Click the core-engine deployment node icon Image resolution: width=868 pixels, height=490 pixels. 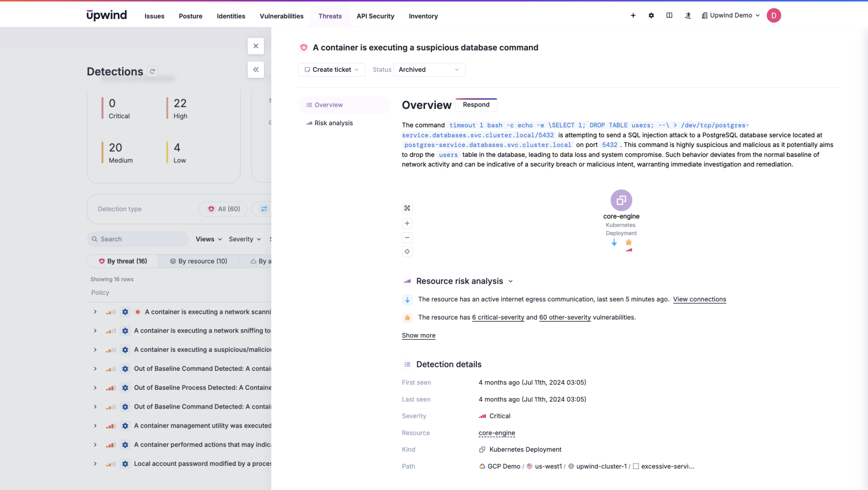[621, 200]
